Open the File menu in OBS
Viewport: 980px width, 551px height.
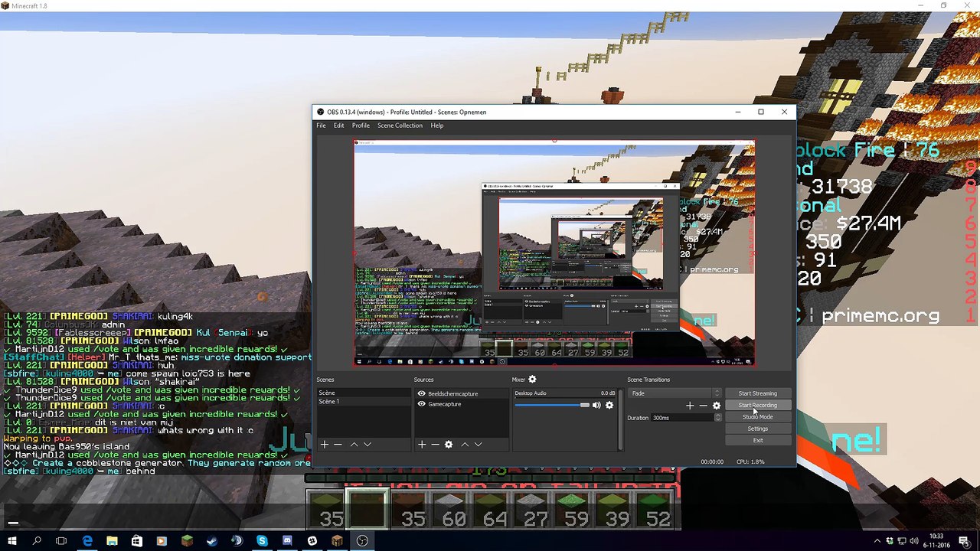321,126
